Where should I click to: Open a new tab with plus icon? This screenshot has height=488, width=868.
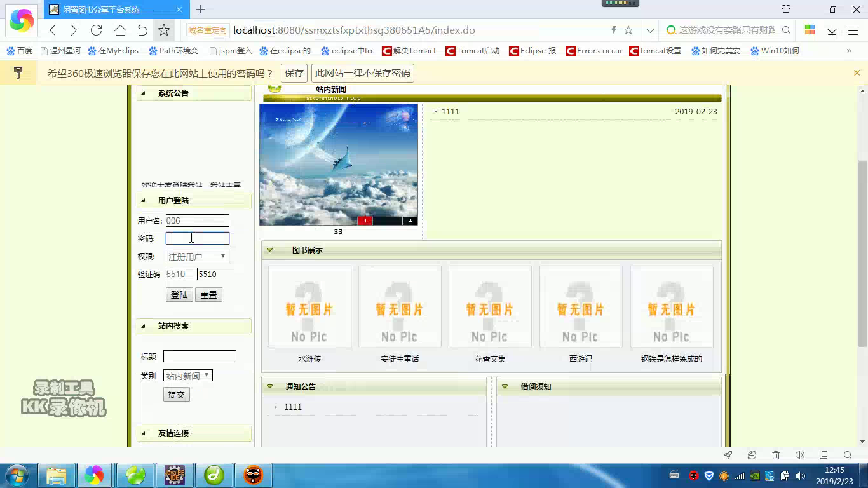tap(201, 9)
